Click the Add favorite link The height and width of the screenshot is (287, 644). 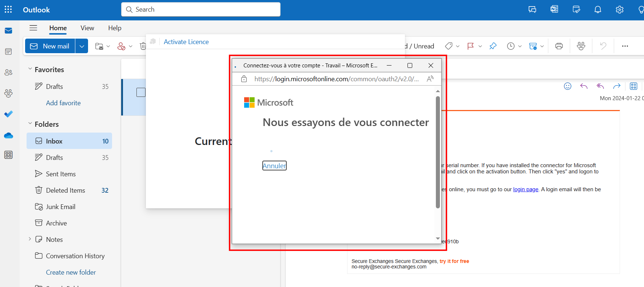point(63,103)
